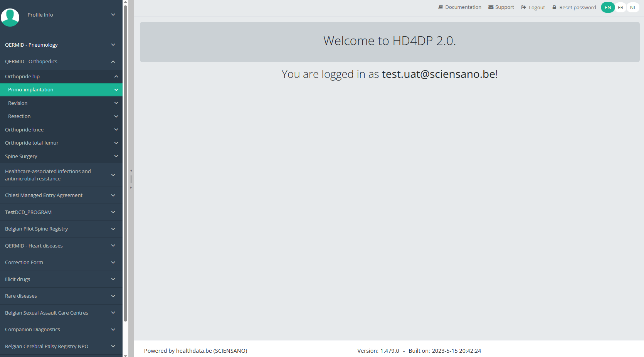644x357 pixels.
Task: Click the Support envelope icon
Action: [491, 7]
